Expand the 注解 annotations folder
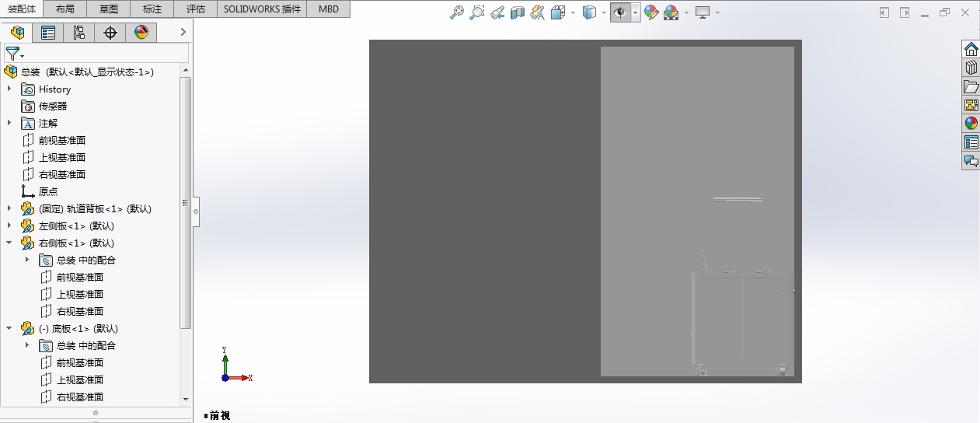Image resolution: width=980 pixels, height=423 pixels. point(9,123)
